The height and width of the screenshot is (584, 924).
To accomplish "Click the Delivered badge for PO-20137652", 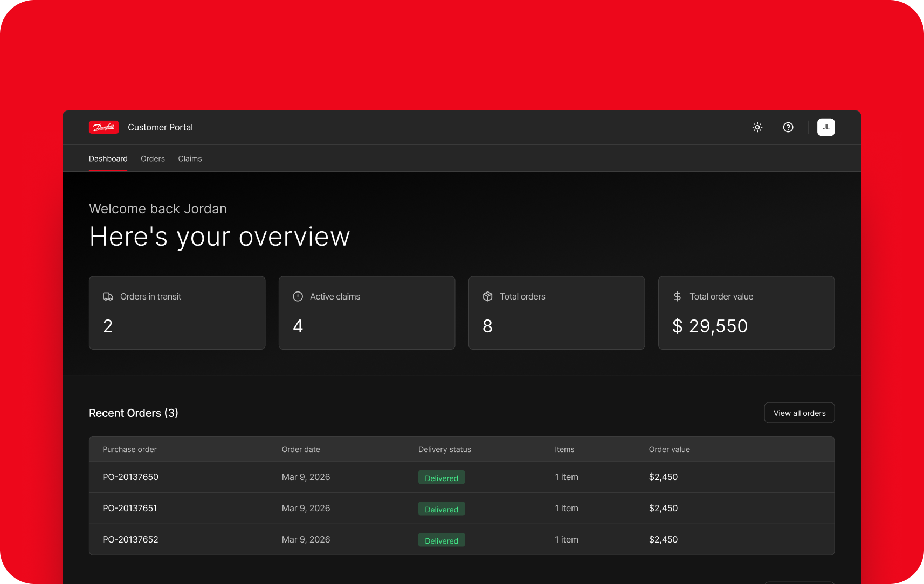I will (x=441, y=540).
